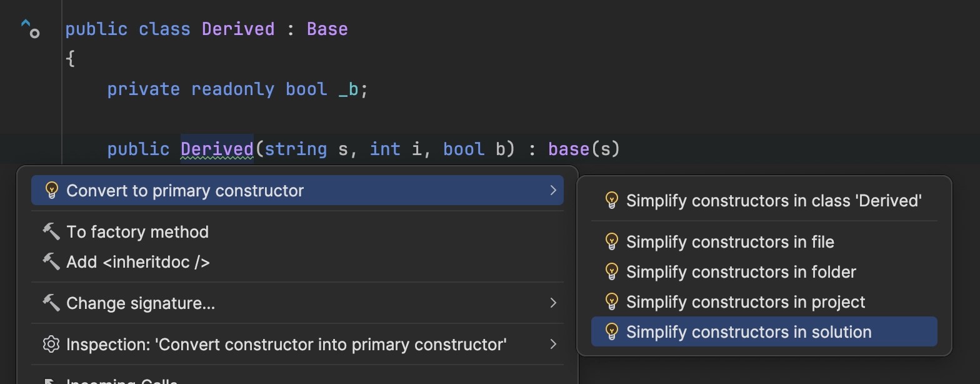Image resolution: width=980 pixels, height=384 pixels.
Task: Click the gear icon on the Inspection menu entry
Action: coord(51,344)
